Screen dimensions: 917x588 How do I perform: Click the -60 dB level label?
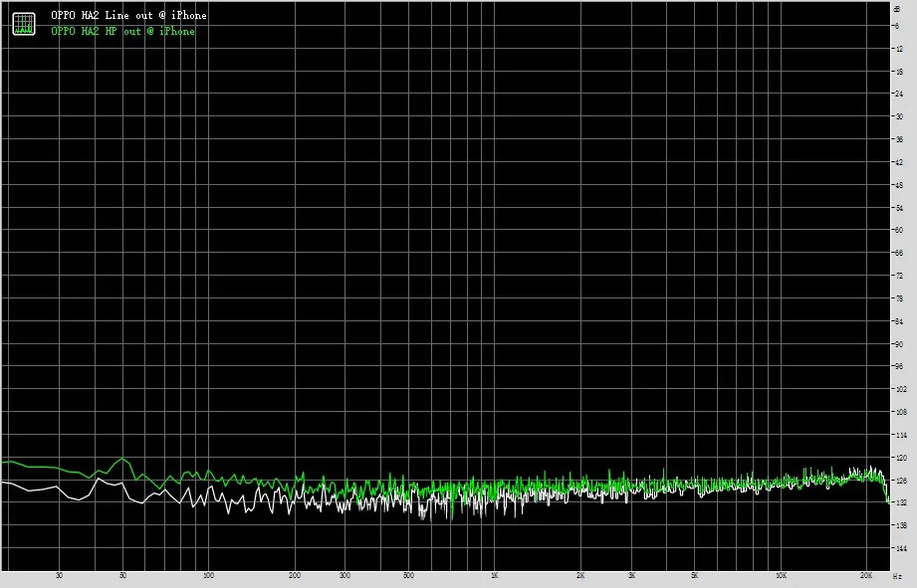(898, 230)
